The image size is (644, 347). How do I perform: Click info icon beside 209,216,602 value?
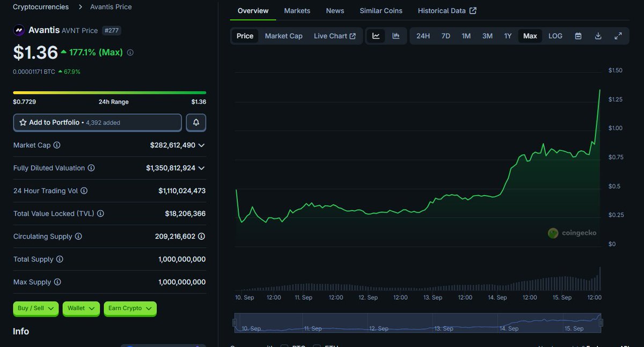201,237
